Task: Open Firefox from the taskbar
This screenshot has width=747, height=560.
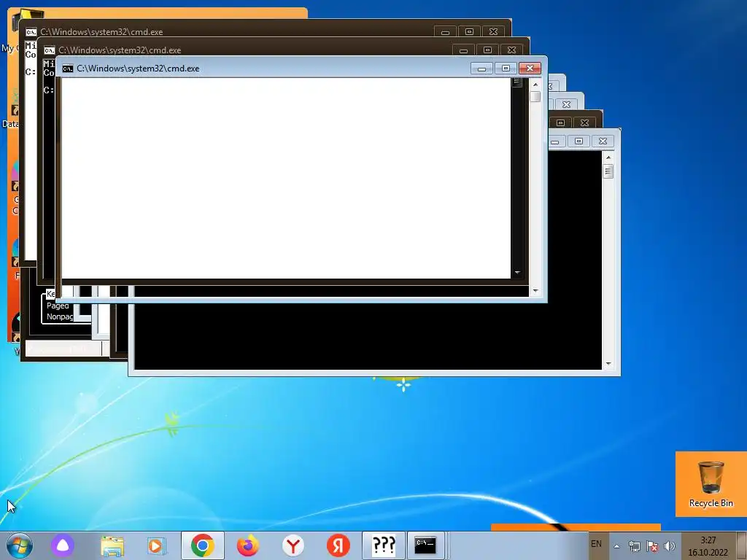Action: tap(248, 545)
